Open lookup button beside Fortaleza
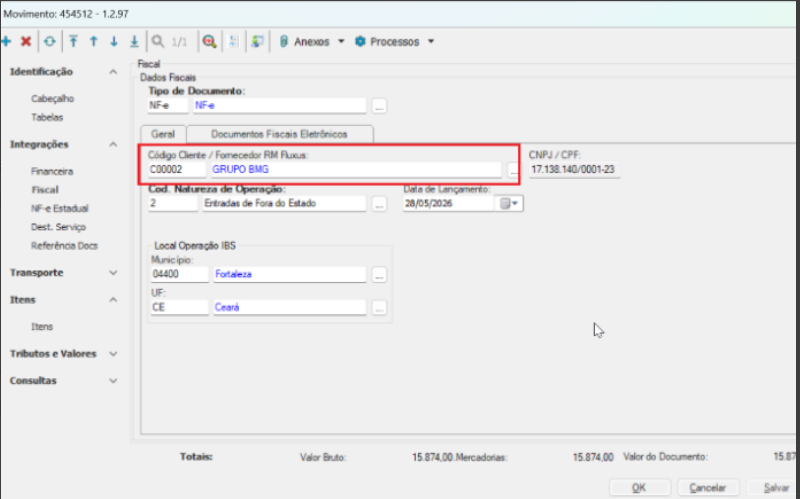This screenshot has height=499, width=800. 379,275
